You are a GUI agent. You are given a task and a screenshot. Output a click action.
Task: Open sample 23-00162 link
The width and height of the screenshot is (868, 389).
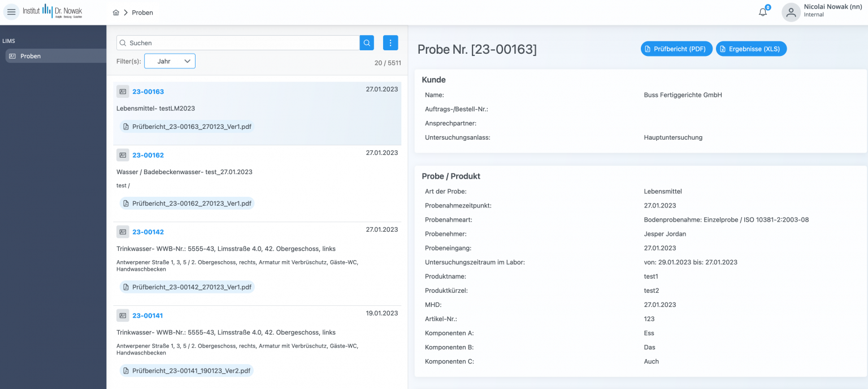[148, 155]
